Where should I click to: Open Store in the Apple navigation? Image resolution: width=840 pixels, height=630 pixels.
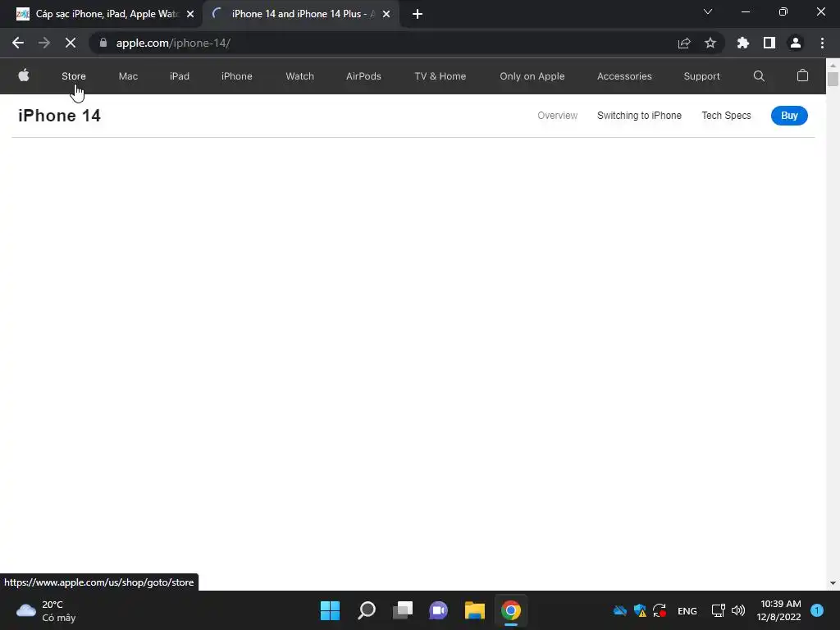[73, 76]
